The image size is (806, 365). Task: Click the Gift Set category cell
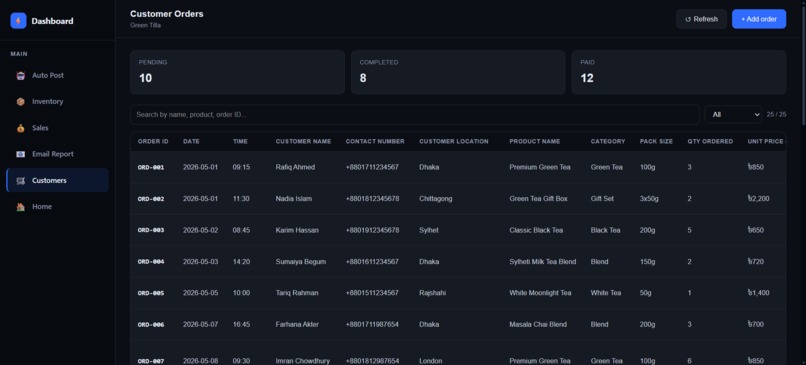[602, 198]
